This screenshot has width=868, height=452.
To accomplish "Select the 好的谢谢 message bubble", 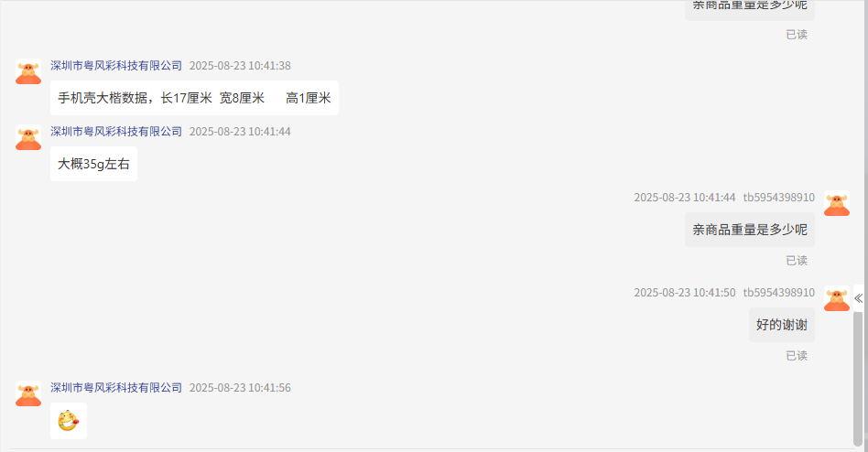I will click(782, 325).
